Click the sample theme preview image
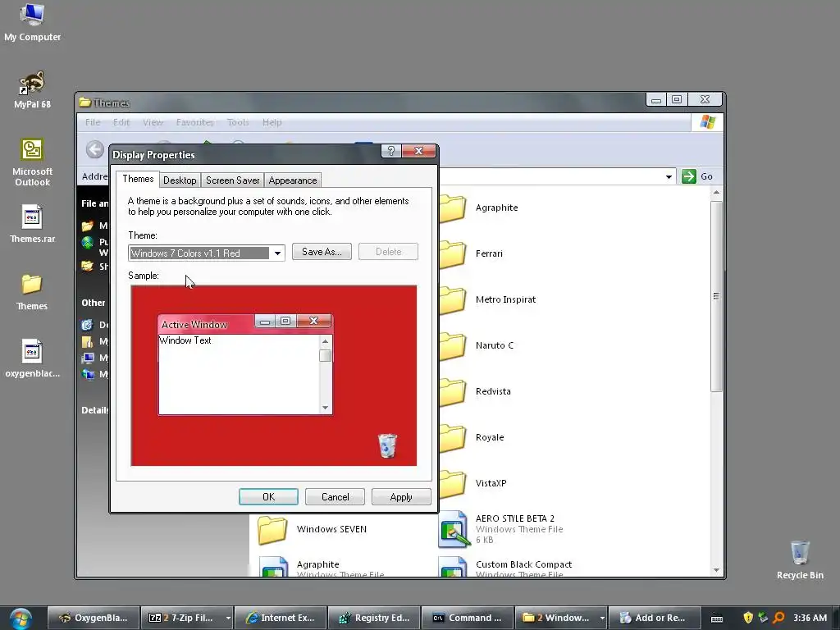The width and height of the screenshot is (840, 630). pos(274,376)
